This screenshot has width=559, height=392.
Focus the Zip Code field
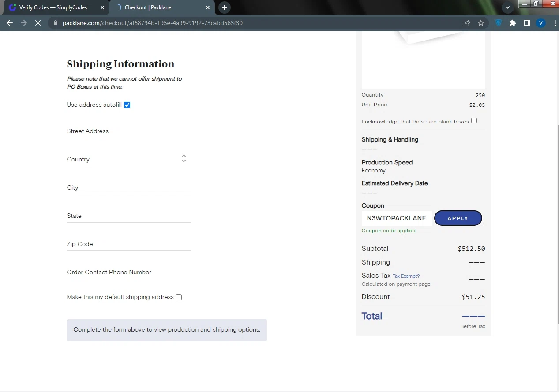click(x=129, y=244)
